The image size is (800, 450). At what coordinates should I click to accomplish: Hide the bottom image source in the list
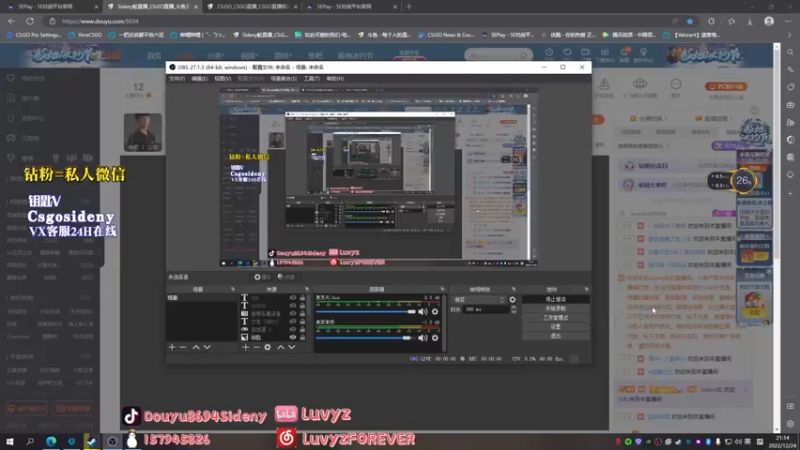click(293, 337)
